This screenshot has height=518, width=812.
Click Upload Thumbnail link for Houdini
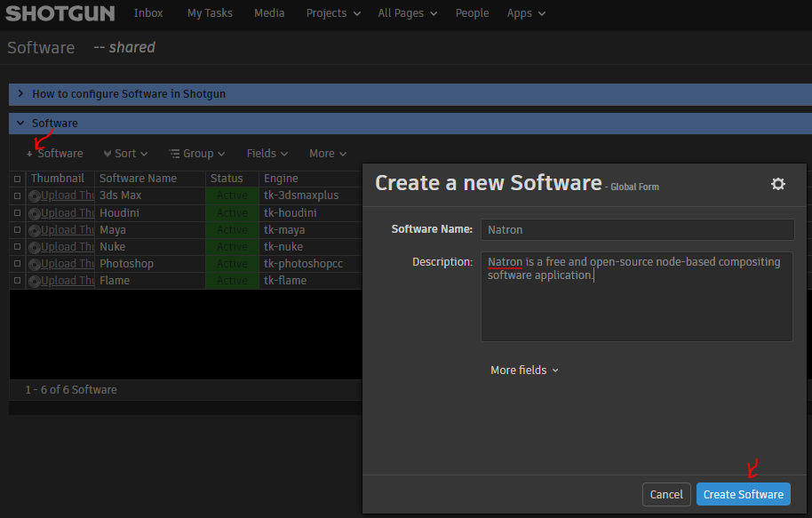point(68,213)
